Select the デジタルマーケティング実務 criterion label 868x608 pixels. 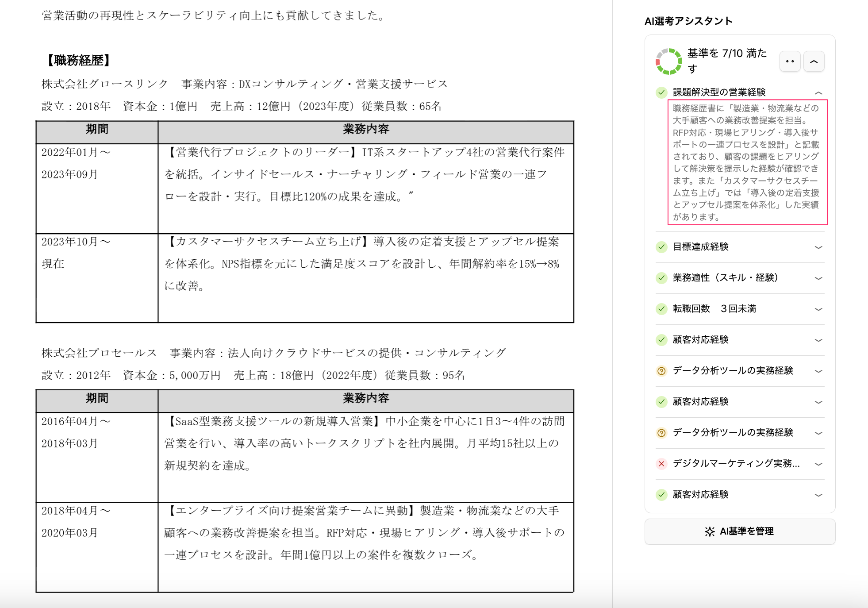click(736, 464)
